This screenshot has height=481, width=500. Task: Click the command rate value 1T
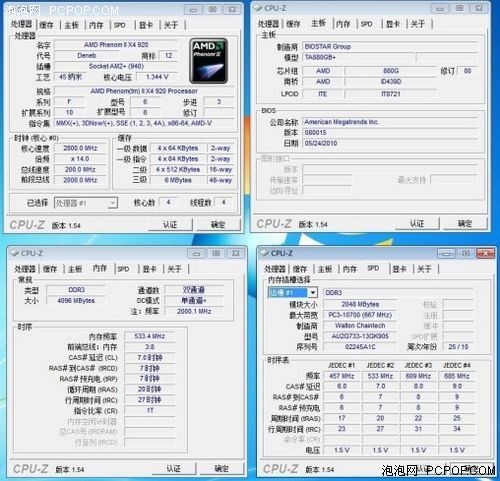pyautogui.click(x=149, y=411)
